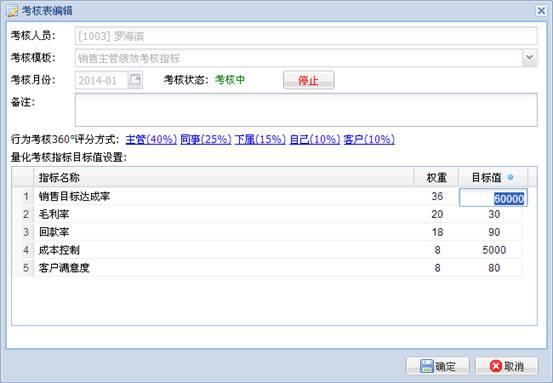The height and width of the screenshot is (383, 553).
Task: Click the 考核月份 field 2014-01
Action: pos(102,80)
